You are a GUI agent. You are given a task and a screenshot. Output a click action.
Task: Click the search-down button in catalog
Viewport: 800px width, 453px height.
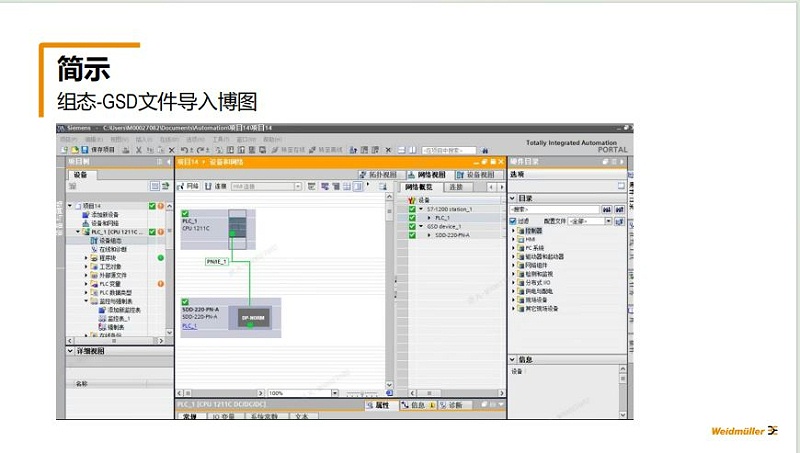coord(606,210)
